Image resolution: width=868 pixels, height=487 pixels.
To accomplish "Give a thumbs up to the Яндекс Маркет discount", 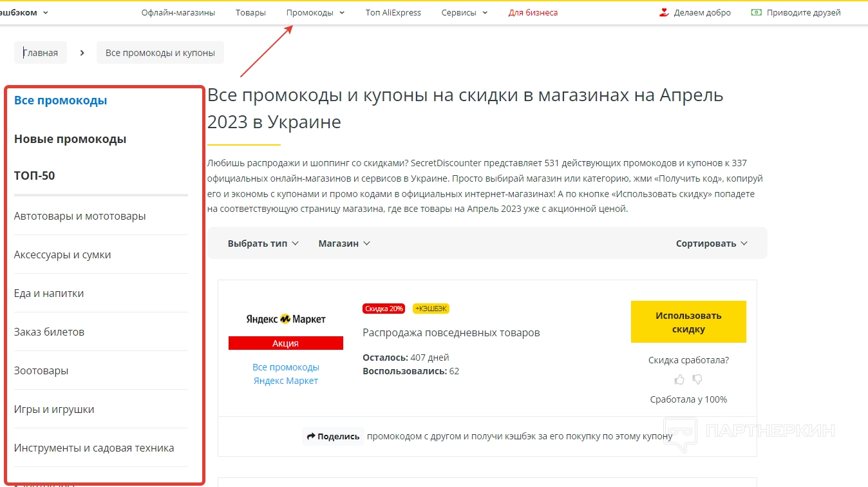I will (x=679, y=379).
